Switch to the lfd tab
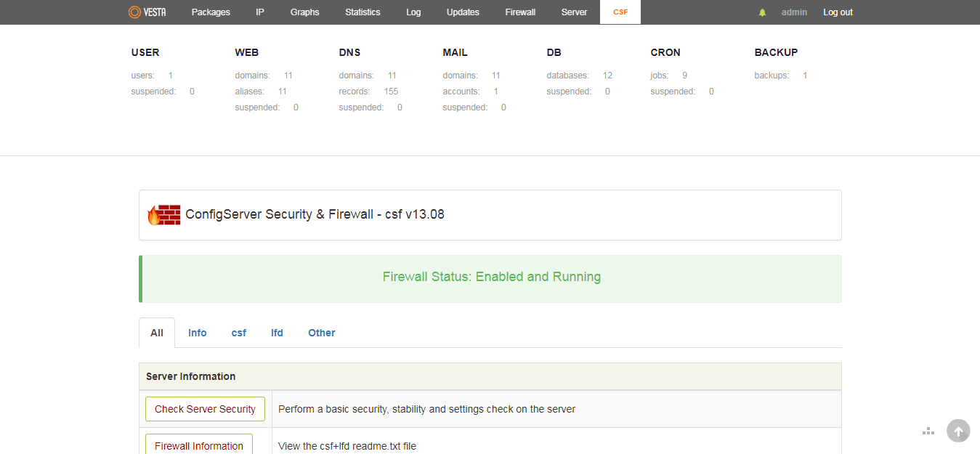The width and height of the screenshot is (980, 454). tap(277, 333)
